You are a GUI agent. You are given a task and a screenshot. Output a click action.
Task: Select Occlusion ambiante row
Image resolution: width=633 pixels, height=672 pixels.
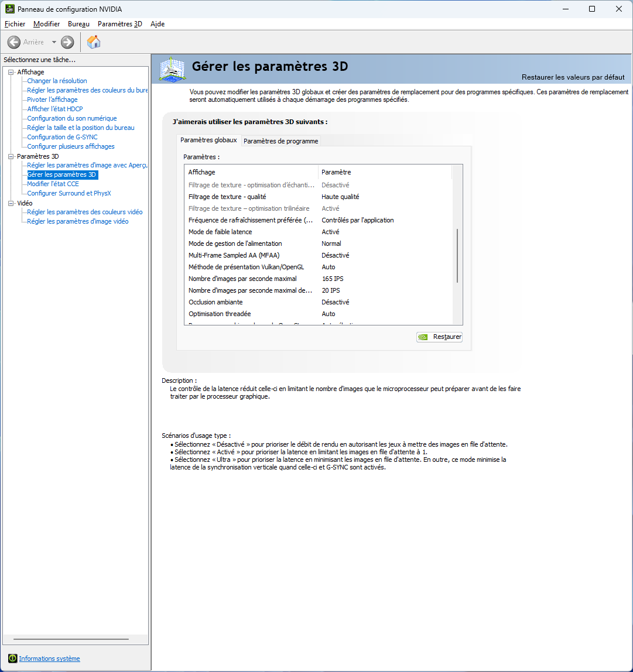coord(318,302)
